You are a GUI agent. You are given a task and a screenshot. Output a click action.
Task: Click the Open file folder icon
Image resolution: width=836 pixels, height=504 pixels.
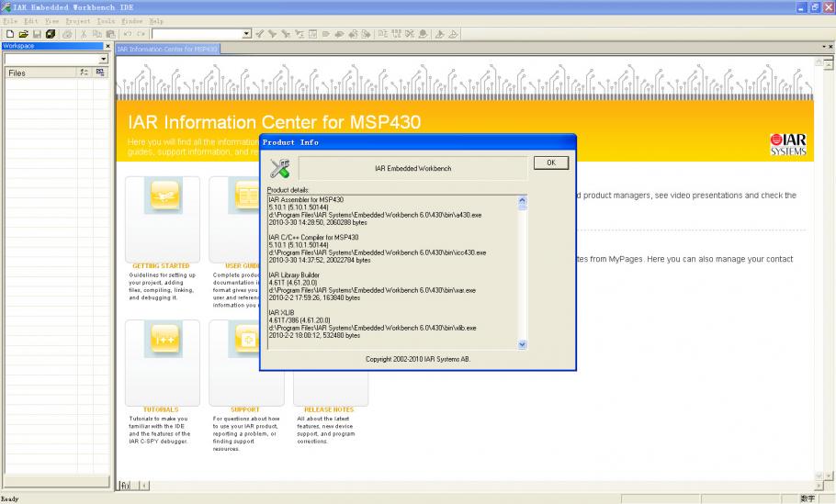pos(22,34)
